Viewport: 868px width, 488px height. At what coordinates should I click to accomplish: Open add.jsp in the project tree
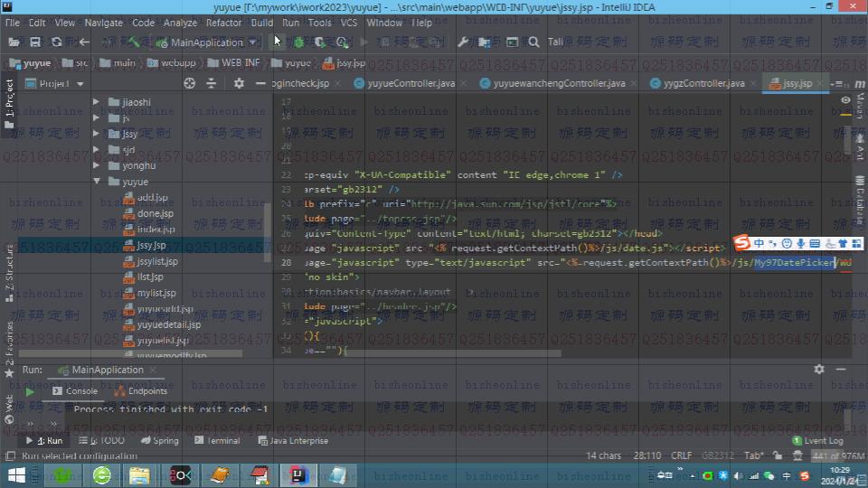[x=152, y=198]
